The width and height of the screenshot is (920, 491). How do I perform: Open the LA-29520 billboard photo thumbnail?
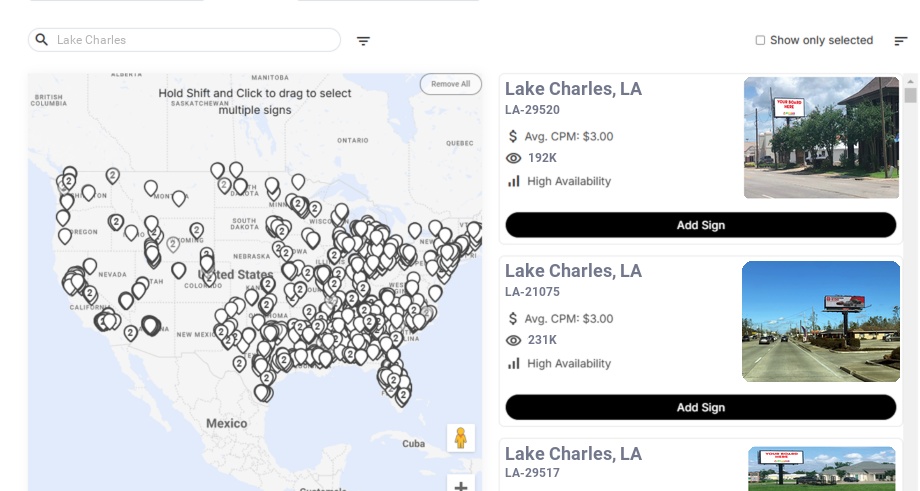tap(821, 138)
